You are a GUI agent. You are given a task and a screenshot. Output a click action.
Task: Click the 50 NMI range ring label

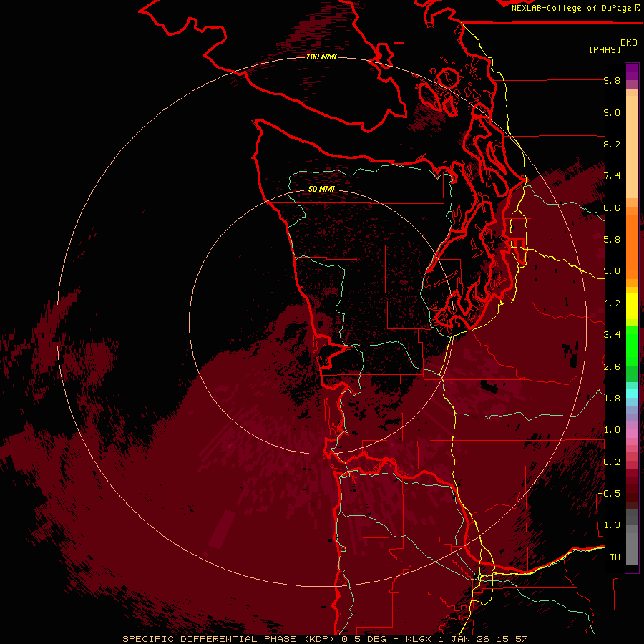coord(321,189)
